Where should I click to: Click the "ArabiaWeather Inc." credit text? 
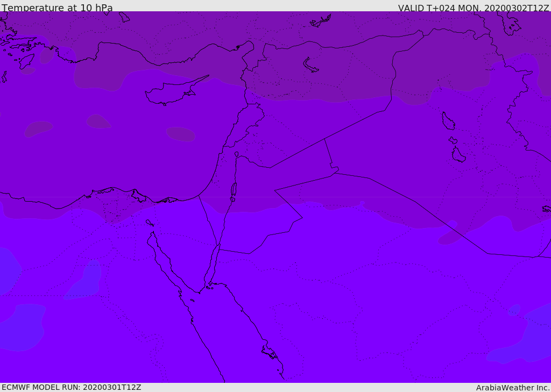click(513, 388)
